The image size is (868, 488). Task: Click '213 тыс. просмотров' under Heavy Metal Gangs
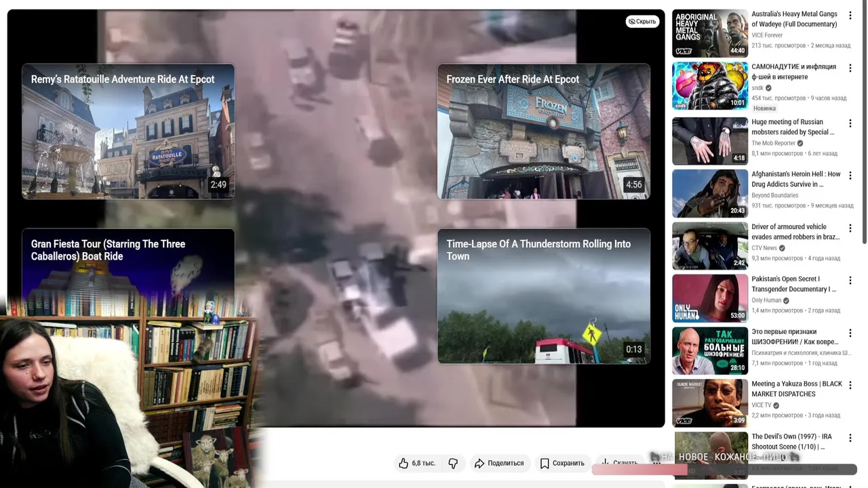coord(778,45)
